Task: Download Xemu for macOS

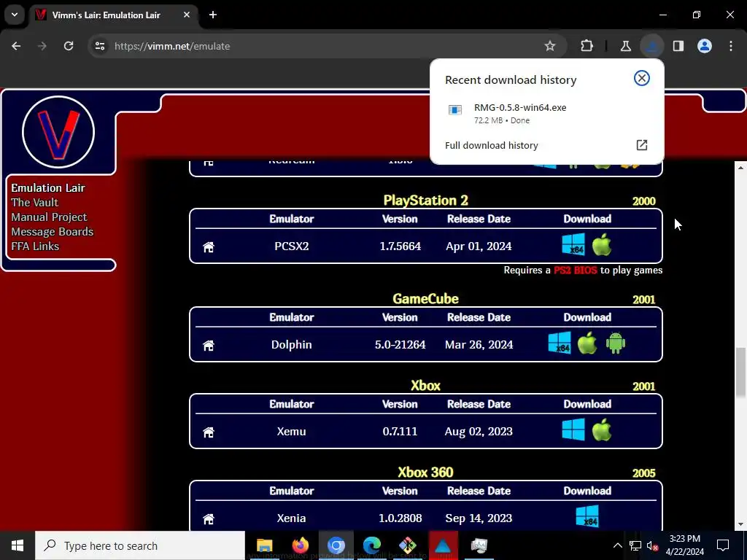Action: coord(602,430)
